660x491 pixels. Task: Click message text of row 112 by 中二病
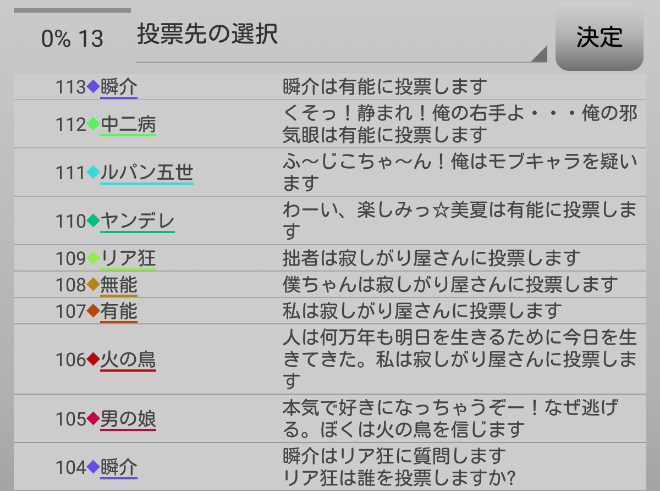tap(460, 124)
